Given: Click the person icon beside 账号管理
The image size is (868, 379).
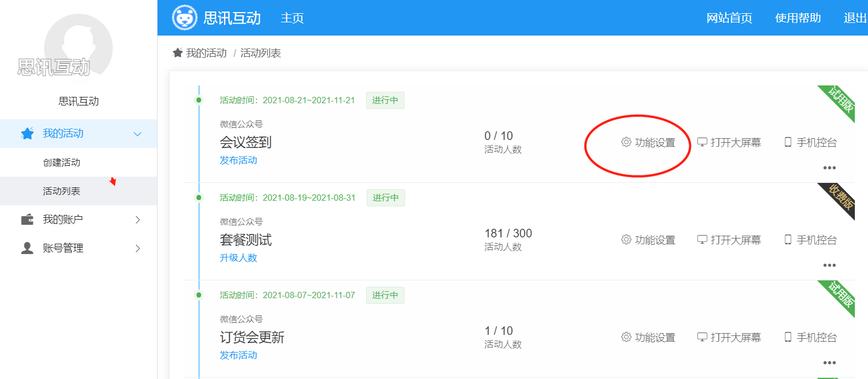Looking at the screenshot, I should [27, 248].
